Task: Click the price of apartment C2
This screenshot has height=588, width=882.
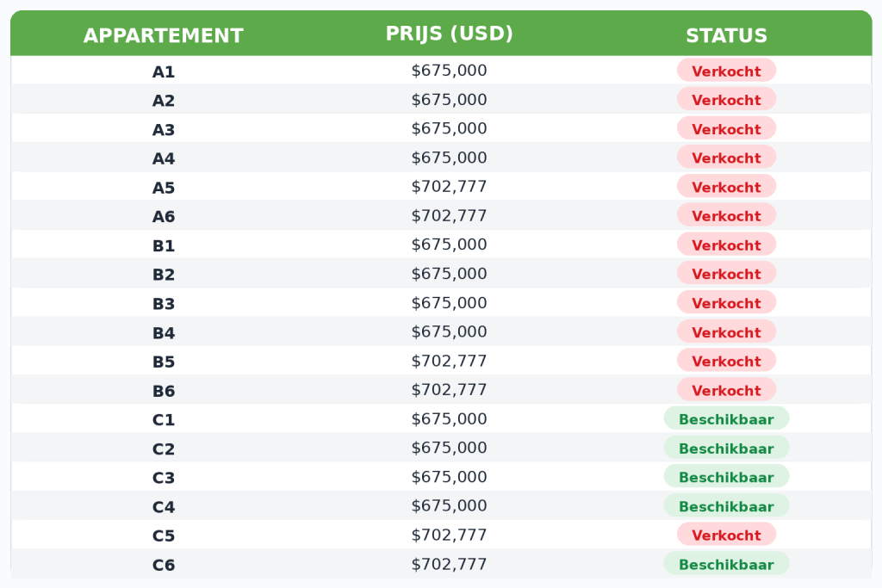Action: click(x=449, y=448)
